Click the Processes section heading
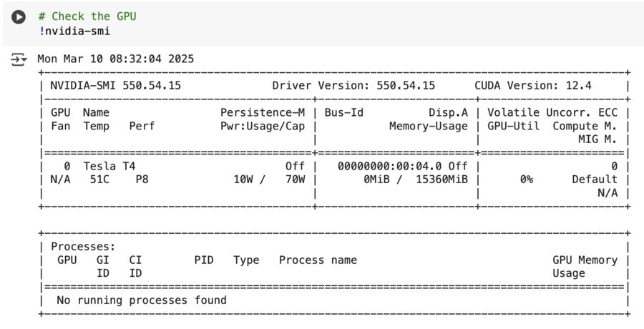The width and height of the screenshot is (644, 329). pyautogui.click(x=79, y=247)
